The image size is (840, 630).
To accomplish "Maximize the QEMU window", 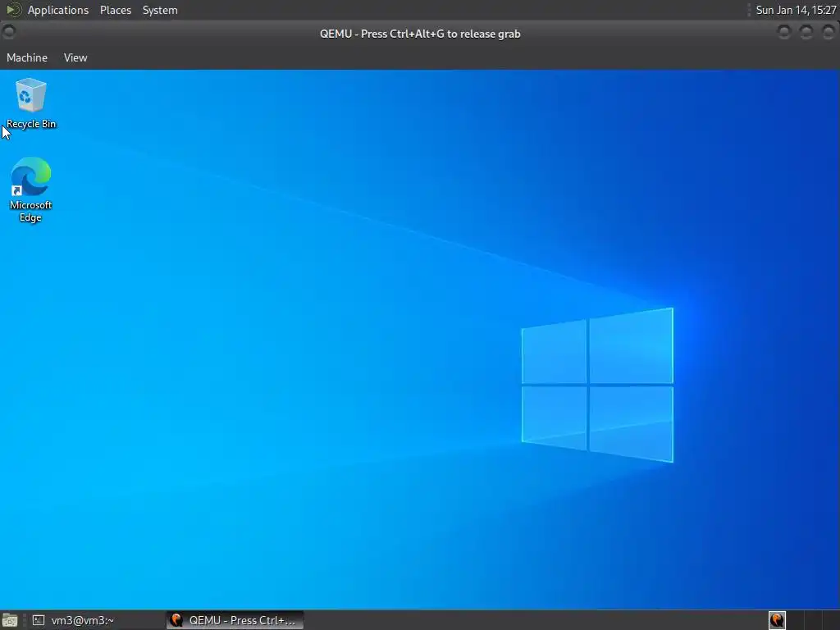I will click(806, 33).
